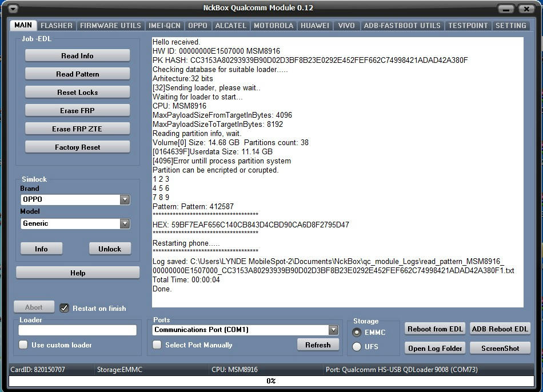
Task: Open the Model dropdown showing Generic
Action: [125, 223]
